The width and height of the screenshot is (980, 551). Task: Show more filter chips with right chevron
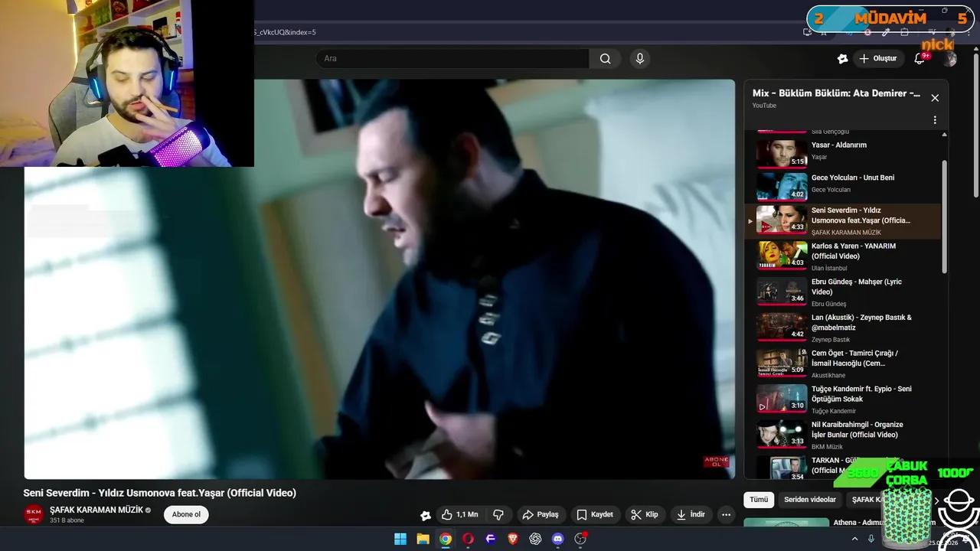936,500
